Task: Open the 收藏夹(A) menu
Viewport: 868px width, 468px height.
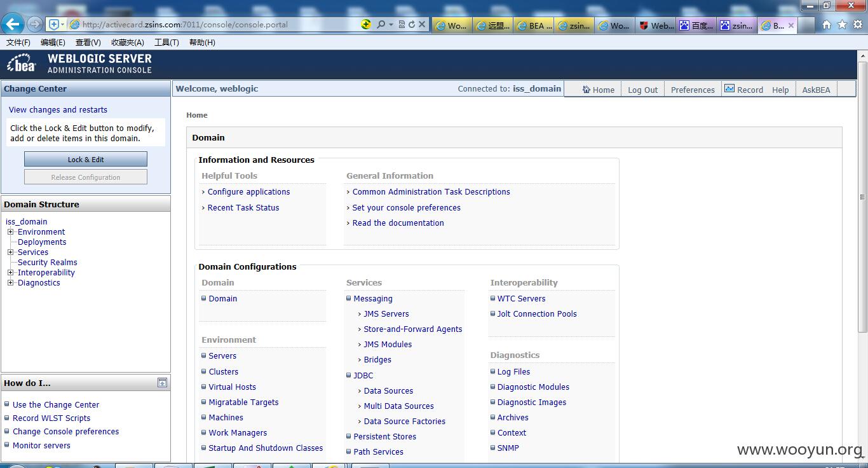Action: (127, 43)
